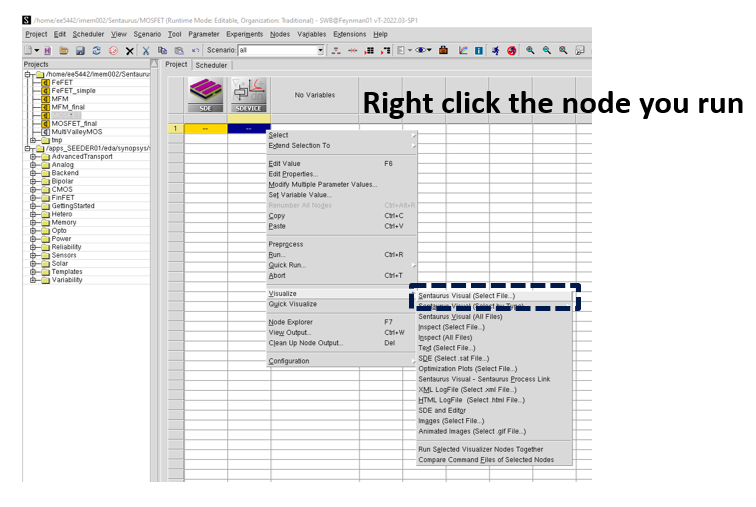Click the black X delete toolbar icon
The image size is (756, 507).
pyautogui.click(x=129, y=50)
